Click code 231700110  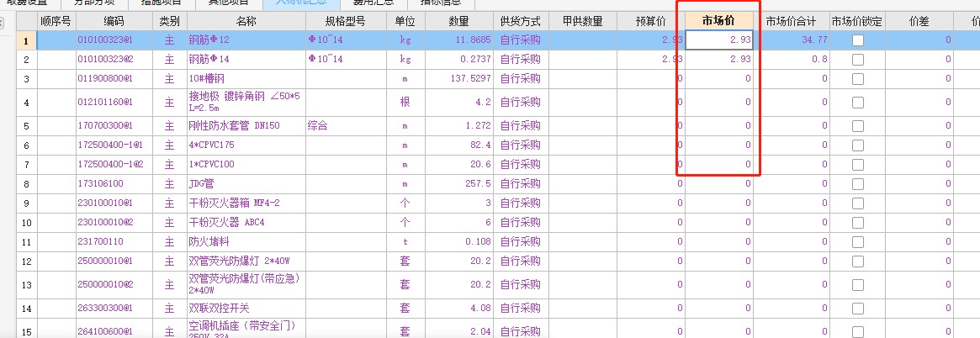114,242
